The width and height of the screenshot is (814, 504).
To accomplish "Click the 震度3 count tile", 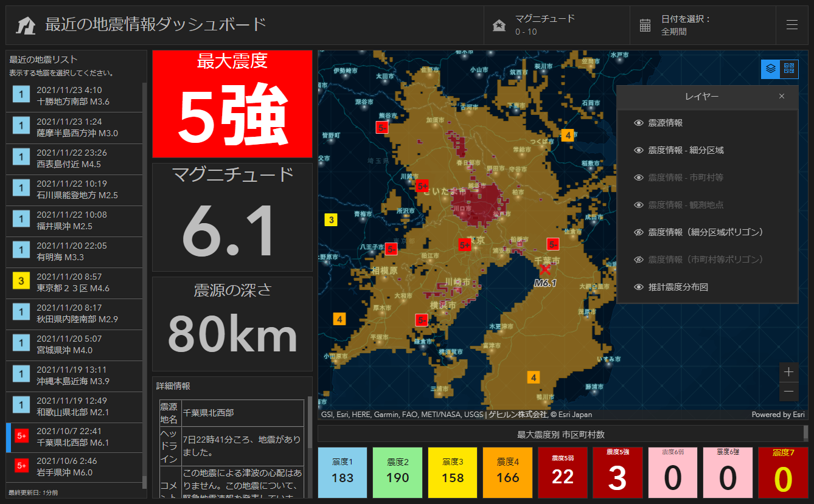I will 453,472.
